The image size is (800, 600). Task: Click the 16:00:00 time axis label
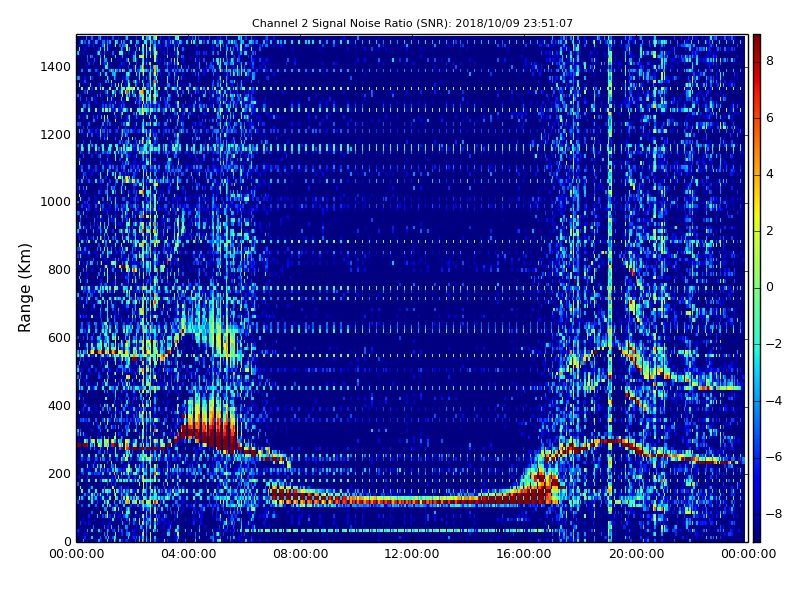(x=523, y=554)
